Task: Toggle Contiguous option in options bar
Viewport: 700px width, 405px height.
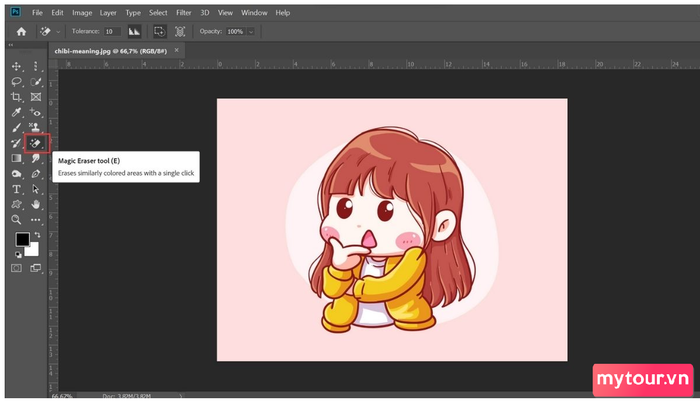Action: (159, 31)
